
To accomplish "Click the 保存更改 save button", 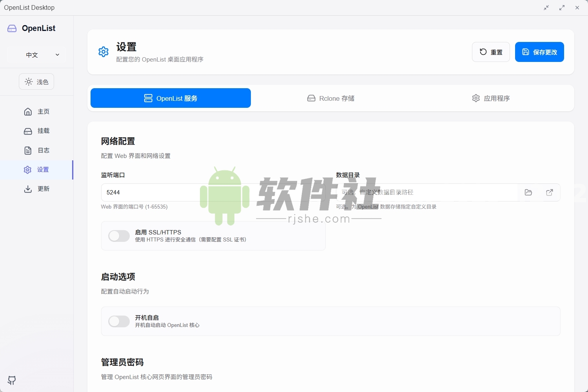I will [539, 52].
